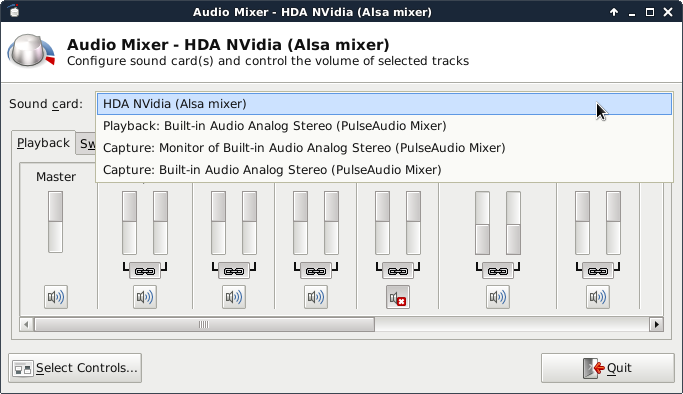This screenshot has height=394, width=683.
Task: Click right channel slider of muted track
Action: click(413, 223)
